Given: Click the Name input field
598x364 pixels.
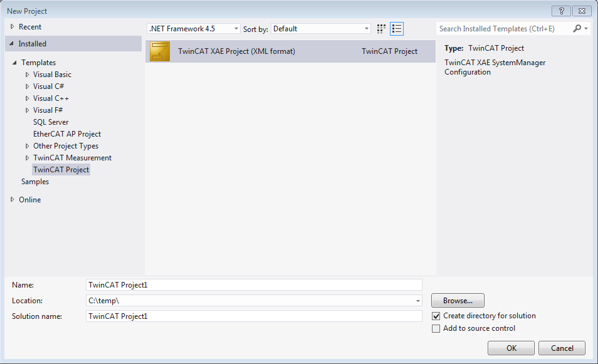Looking at the screenshot, I should click(x=254, y=284).
